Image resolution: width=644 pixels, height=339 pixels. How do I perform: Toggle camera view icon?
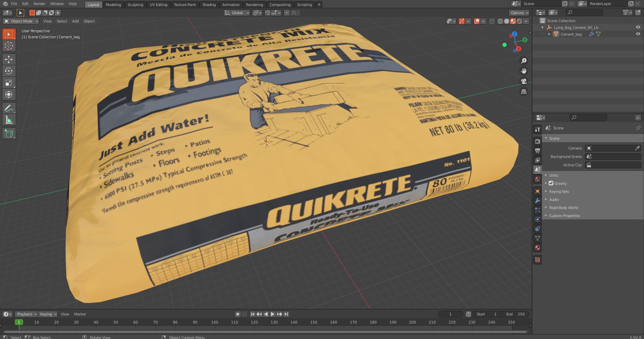click(524, 81)
